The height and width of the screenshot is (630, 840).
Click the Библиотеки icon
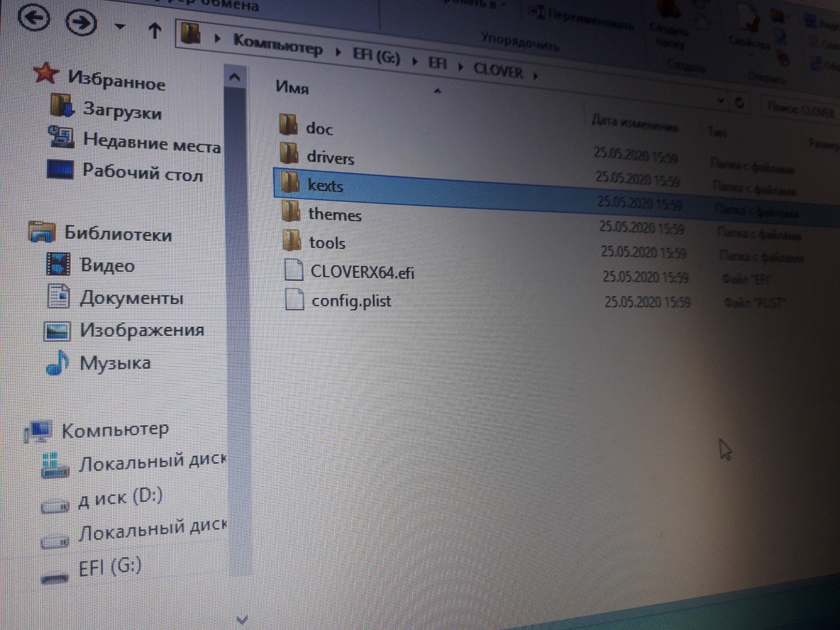pos(41,232)
